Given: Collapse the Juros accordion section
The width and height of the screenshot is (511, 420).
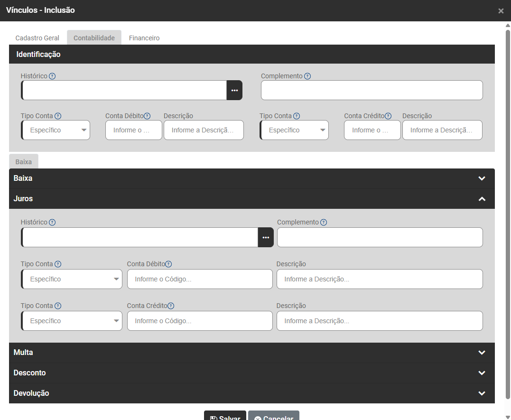Looking at the screenshot, I should point(252,198).
